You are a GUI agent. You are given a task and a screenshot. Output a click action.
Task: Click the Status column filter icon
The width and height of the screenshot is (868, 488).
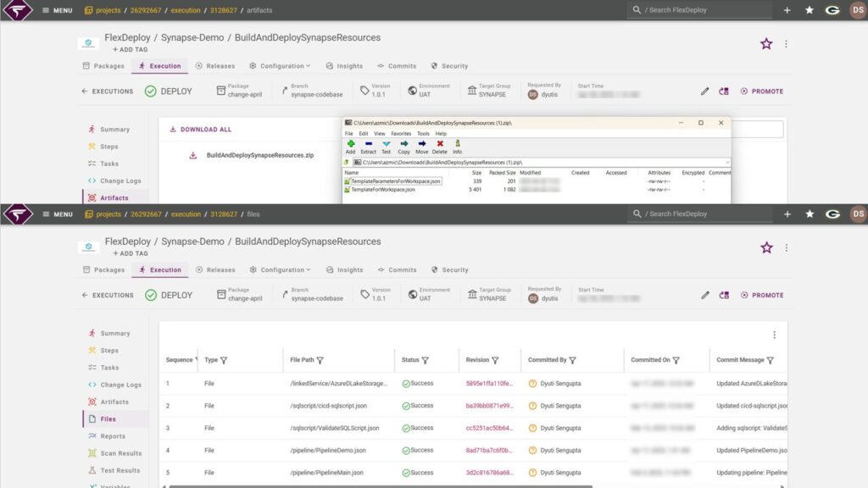point(426,360)
